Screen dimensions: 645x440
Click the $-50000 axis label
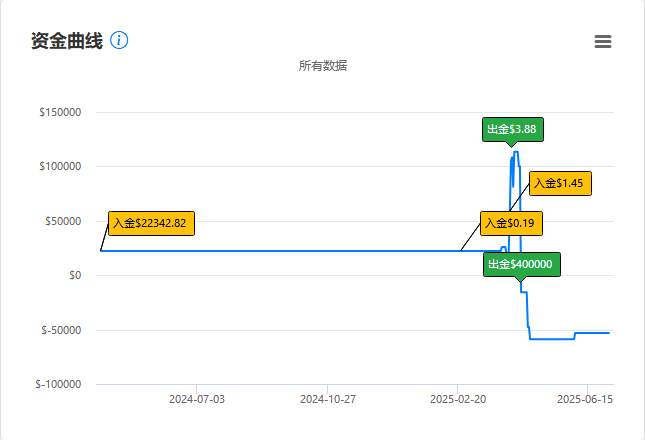pos(61,330)
